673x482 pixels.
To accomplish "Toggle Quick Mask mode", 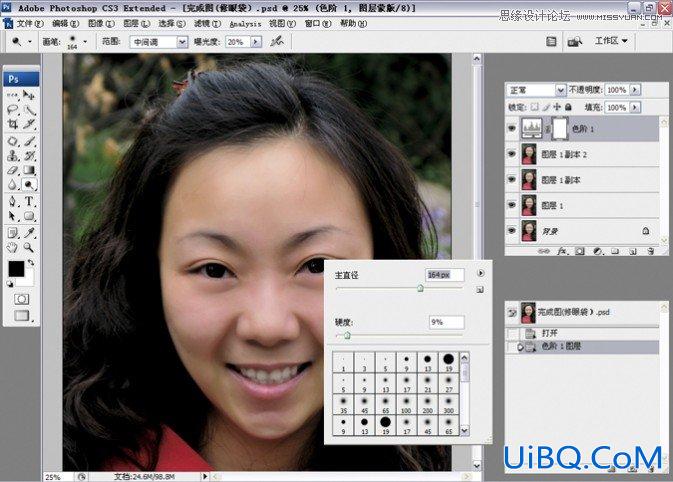I will (x=21, y=299).
